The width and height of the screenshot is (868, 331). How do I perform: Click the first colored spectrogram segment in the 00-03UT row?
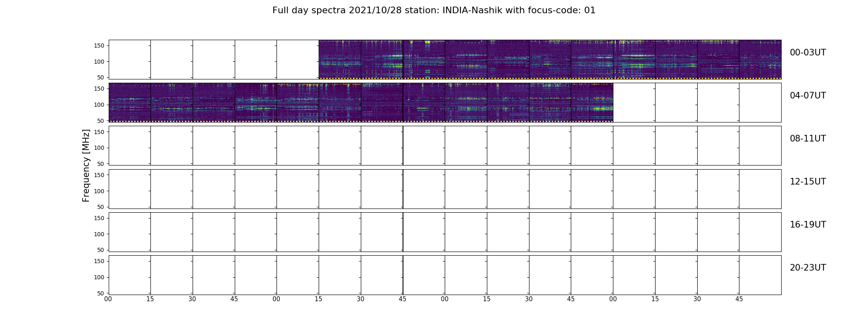pos(340,59)
